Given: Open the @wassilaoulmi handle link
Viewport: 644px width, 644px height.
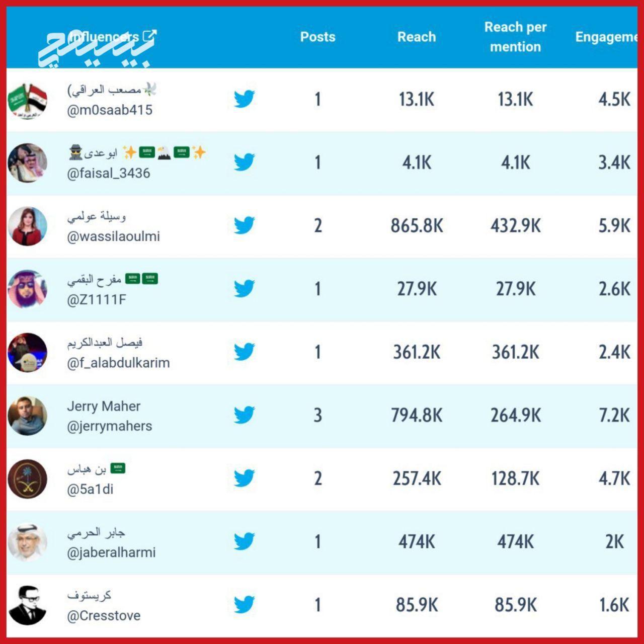Looking at the screenshot, I should click(x=113, y=236).
